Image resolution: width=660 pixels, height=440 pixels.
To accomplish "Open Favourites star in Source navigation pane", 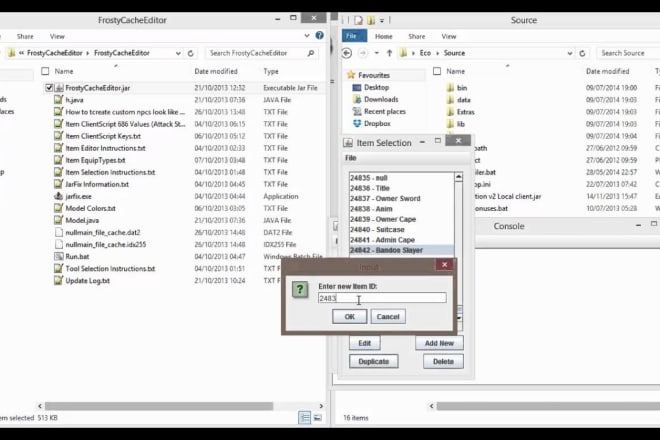I will click(351, 75).
